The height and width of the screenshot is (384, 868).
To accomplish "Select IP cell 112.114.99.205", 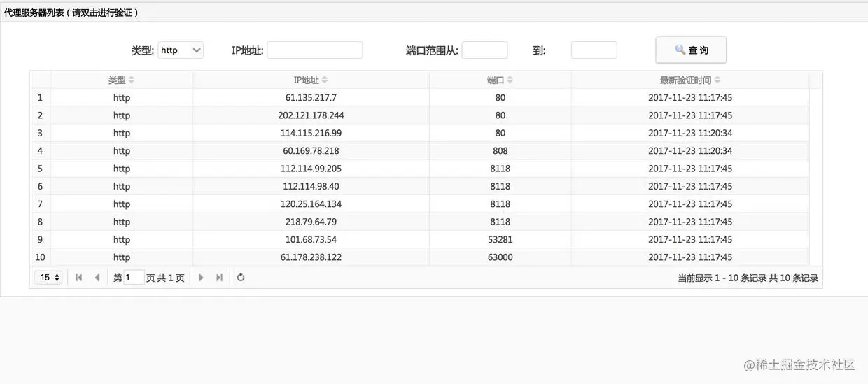I will tap(311, 169).
